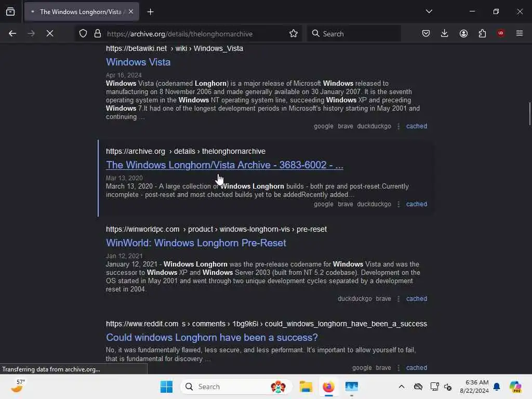Click the crossed-out cloud tray icon
The height and width of the screenshot is (399, 532).
[x=418, y=387]
